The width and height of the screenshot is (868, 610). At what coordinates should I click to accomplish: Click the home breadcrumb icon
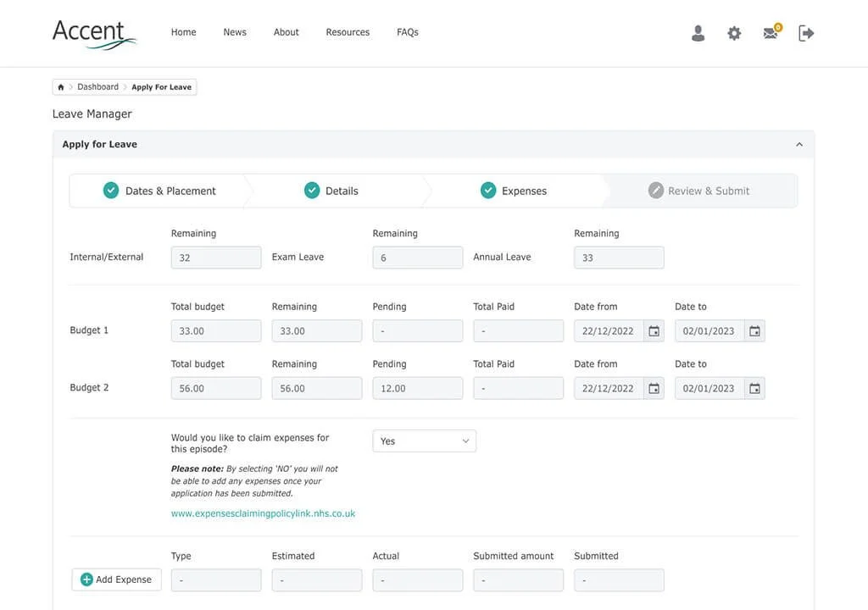click(61, 87)
